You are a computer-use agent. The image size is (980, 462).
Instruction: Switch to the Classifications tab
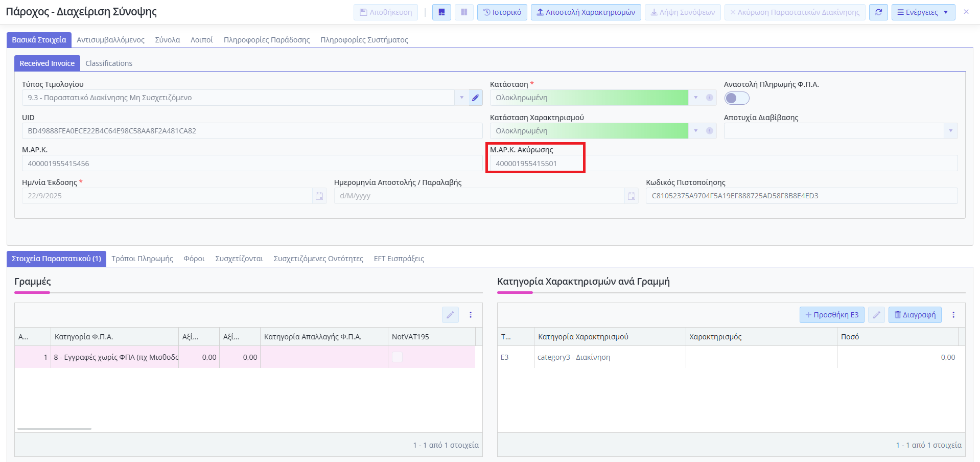[x=109, y=63]
